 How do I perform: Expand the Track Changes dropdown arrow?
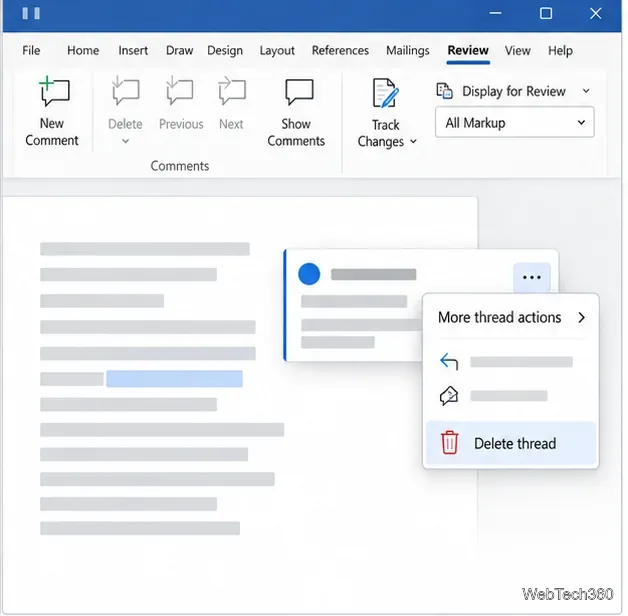(413, 141)
